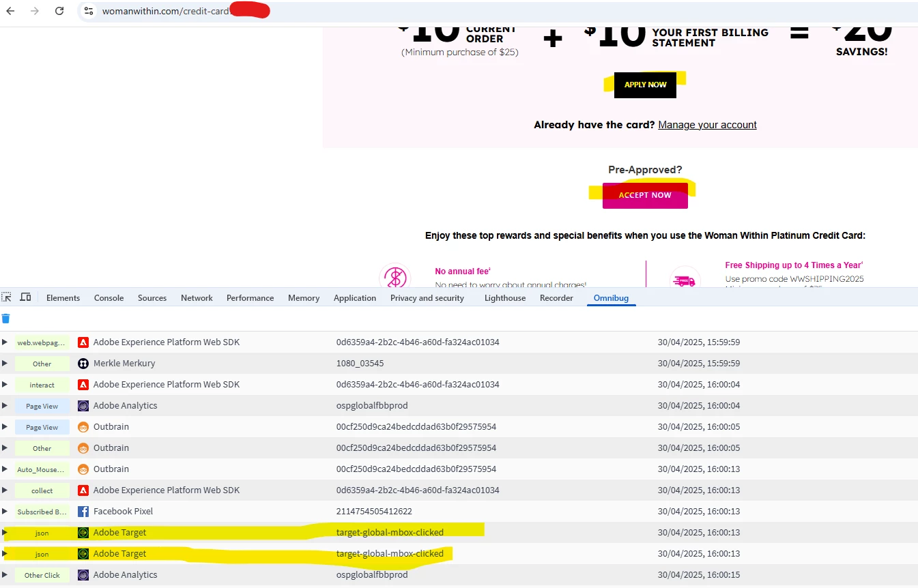Click the 'Pre-Approved?' text

[x=645, y=170]
